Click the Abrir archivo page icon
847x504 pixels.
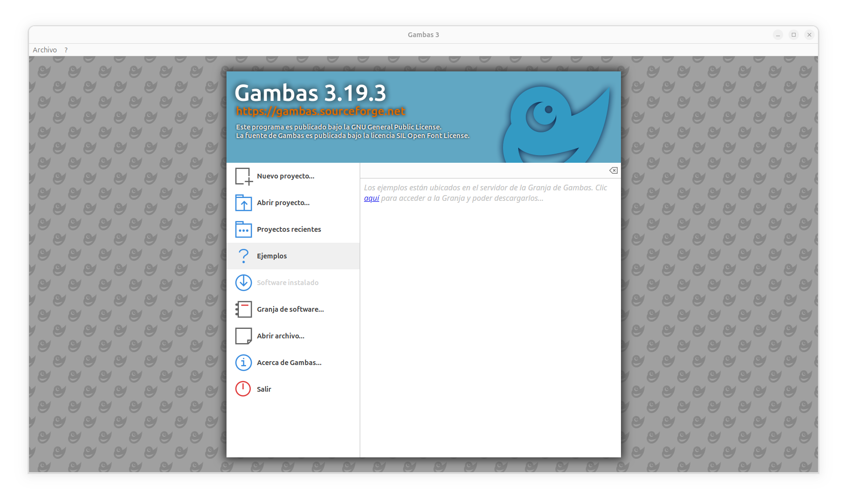point(244,336)
